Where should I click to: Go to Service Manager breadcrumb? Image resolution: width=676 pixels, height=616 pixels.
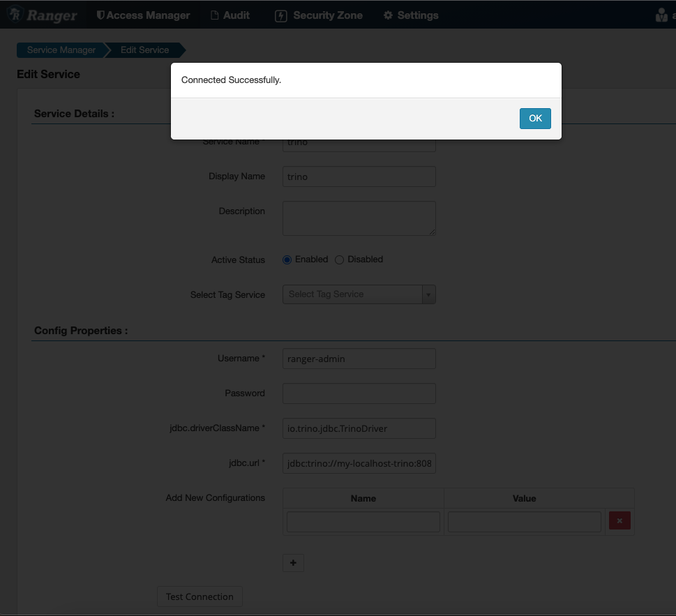pyautogui.click(x=61, y=50)
